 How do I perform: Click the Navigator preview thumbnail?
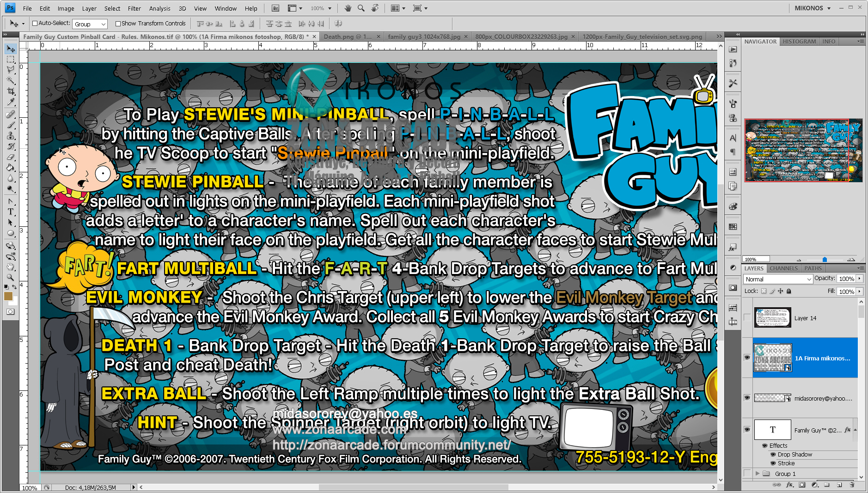point(803,150)
